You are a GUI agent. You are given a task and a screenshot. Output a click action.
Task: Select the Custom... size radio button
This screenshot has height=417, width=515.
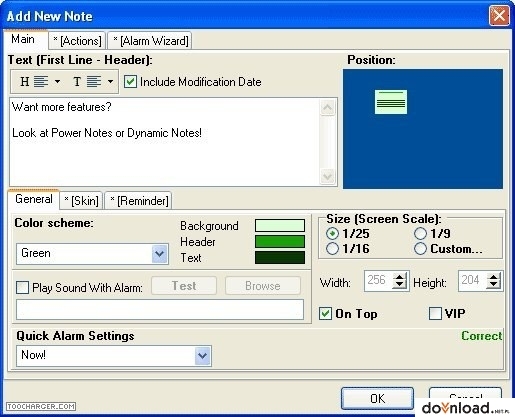[420, 248]
